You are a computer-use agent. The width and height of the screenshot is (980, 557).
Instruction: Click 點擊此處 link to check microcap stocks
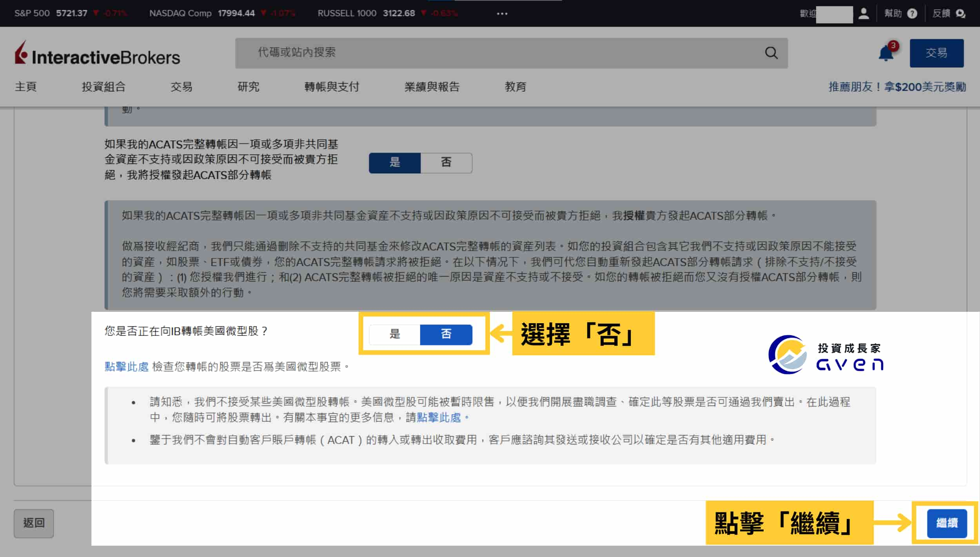pyautogui.click(x=127, y=366)
